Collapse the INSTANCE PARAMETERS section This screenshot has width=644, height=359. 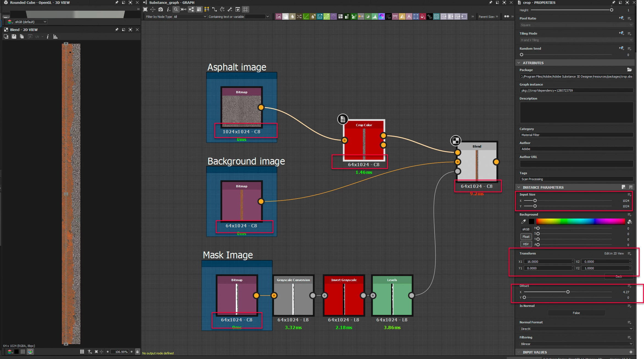[x=519, y=187]
